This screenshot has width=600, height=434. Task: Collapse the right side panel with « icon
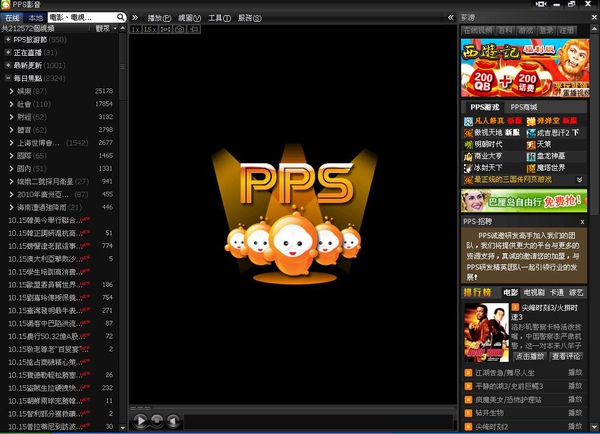click(451, 18)
